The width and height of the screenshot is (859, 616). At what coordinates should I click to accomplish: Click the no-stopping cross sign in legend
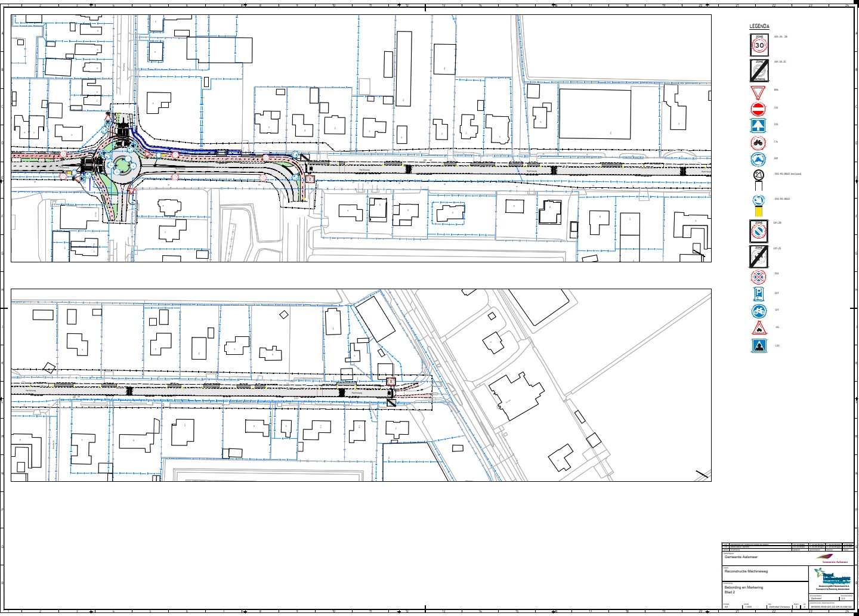pos(758,277)
